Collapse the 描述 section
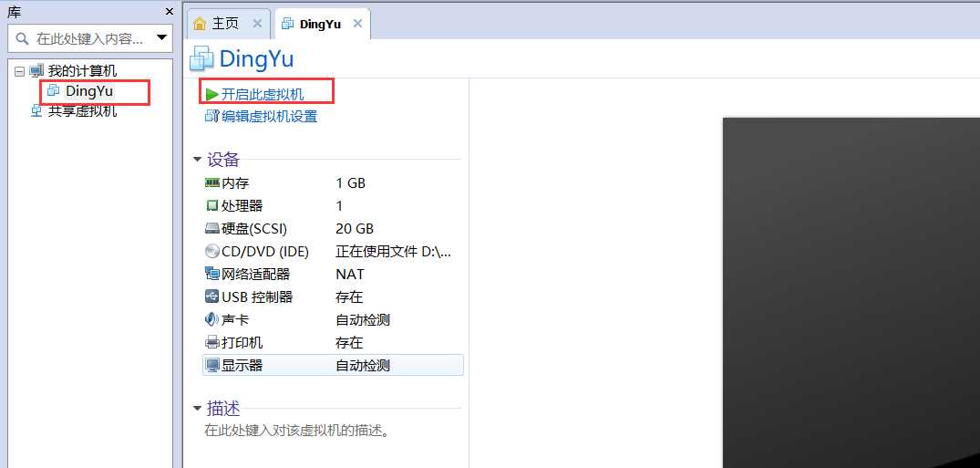The width and height of the screenshot is (980, 468). (198, 410)
